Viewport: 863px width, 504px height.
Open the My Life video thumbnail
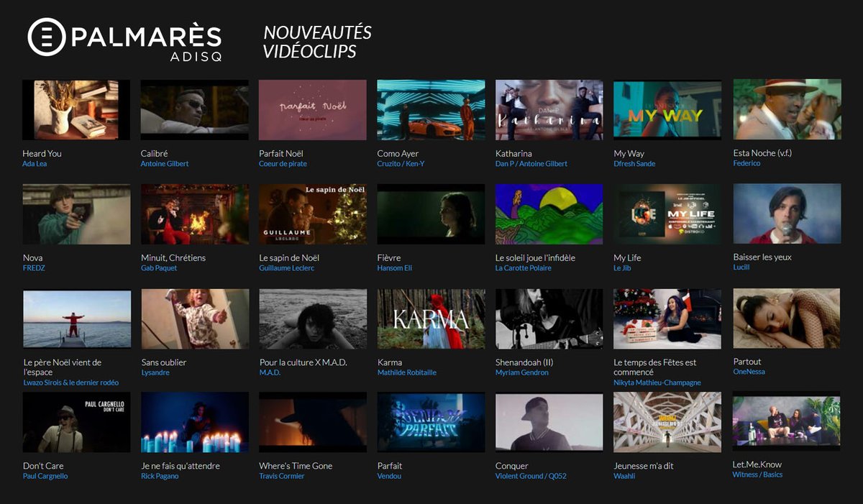(667, 214)
